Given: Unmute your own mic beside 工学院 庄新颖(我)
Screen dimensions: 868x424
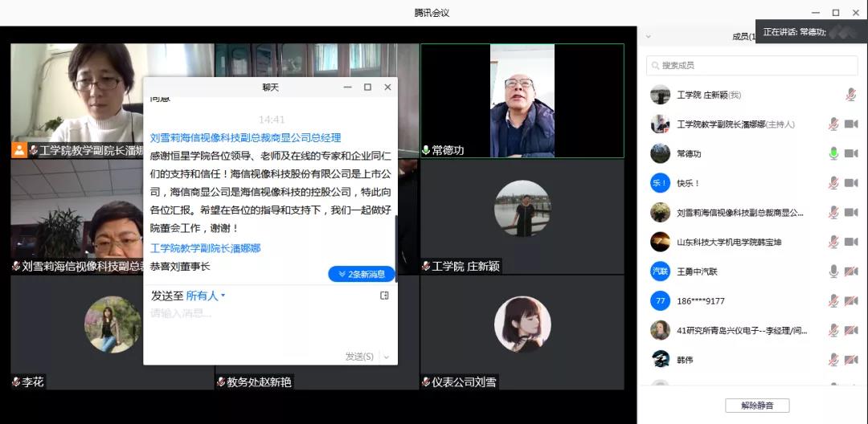Looking at the screenshot, I should [x=850, y=95].
